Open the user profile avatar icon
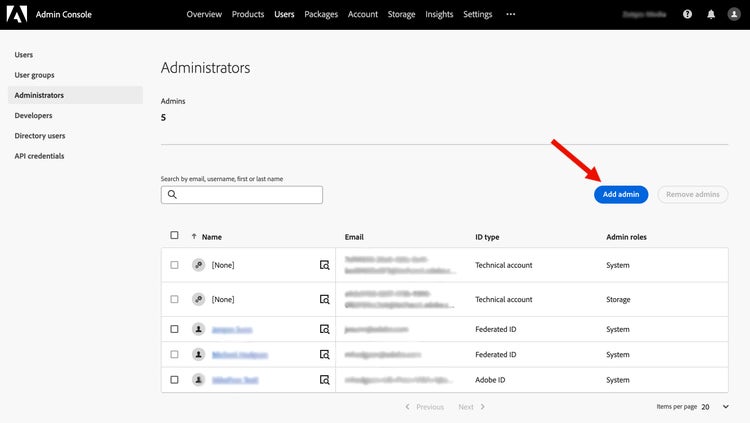 734,14
